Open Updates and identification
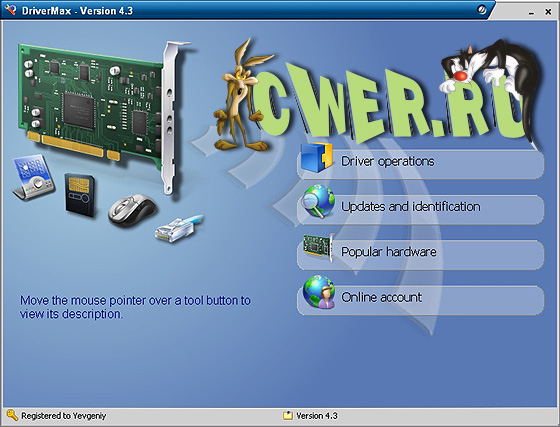 [421, 210]
